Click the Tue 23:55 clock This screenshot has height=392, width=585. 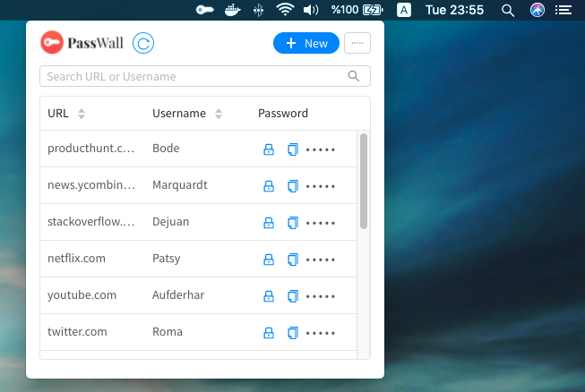(454, 10)
